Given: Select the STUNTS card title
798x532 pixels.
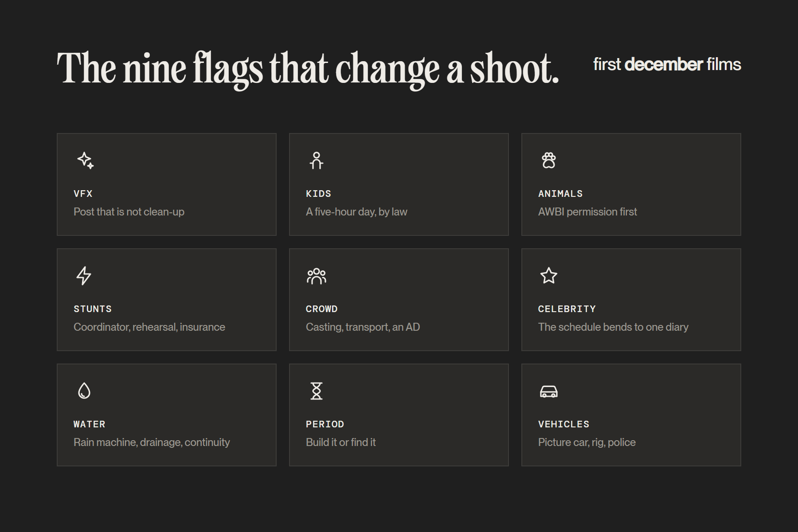Looking at the screenshot, I should coord(93,309).
